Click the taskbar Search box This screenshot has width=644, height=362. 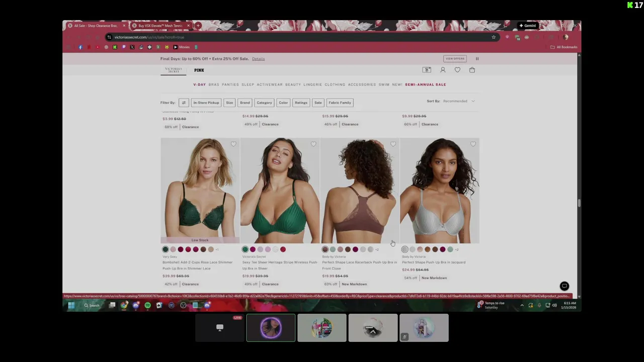(x=92, y=305)
